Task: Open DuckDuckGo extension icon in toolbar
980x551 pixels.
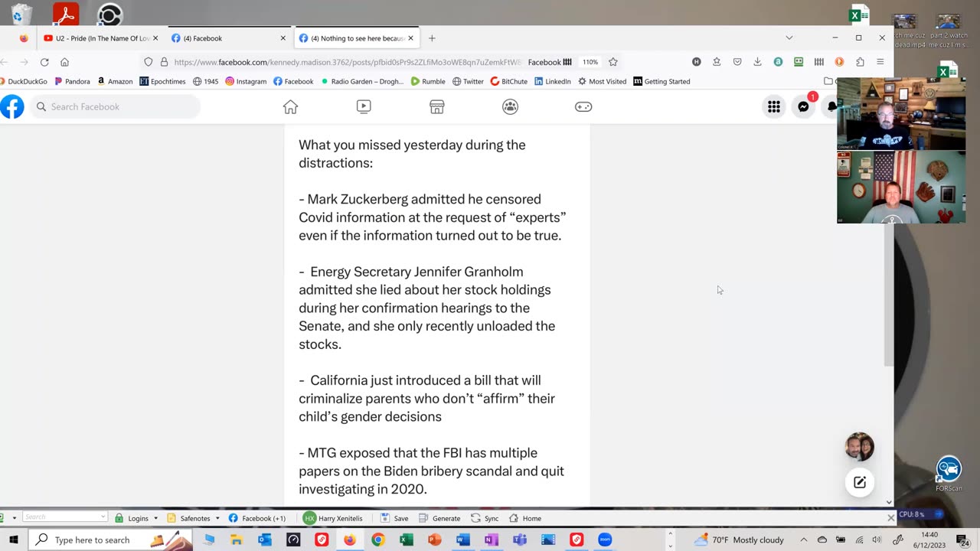Action: (839, 62)
